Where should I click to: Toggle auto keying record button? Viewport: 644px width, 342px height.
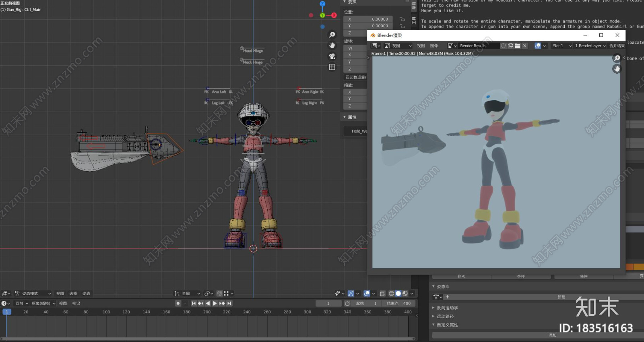point(178,303)
